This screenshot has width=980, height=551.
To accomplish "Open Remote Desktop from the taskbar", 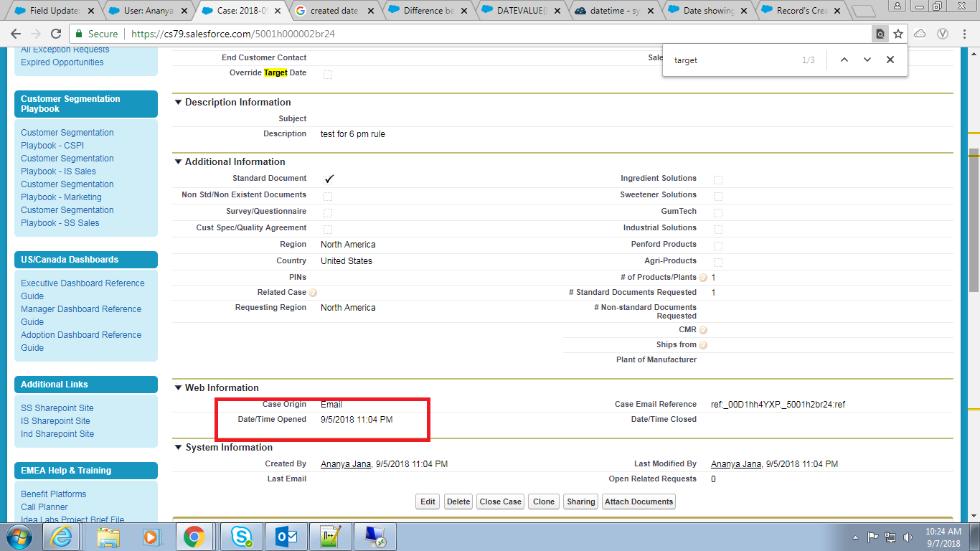I will click(375, 537).
